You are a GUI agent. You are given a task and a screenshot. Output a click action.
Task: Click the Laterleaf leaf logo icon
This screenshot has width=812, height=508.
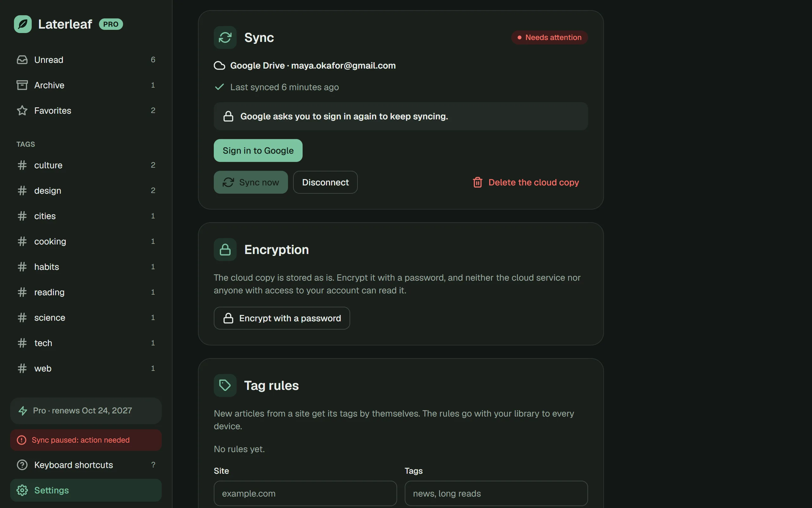(x=23, y=24)
